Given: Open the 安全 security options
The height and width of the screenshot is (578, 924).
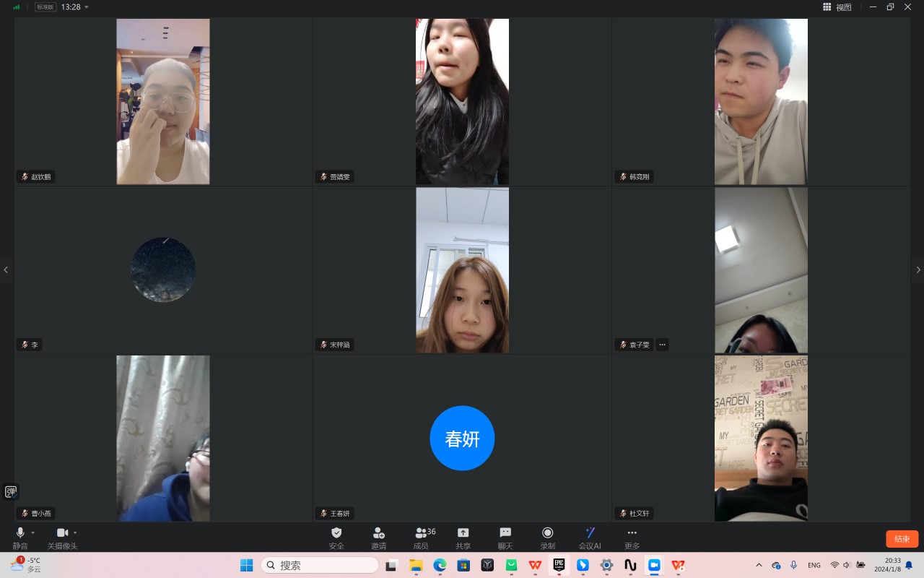Looking at the screenshot, I should (x=336, y=538).
